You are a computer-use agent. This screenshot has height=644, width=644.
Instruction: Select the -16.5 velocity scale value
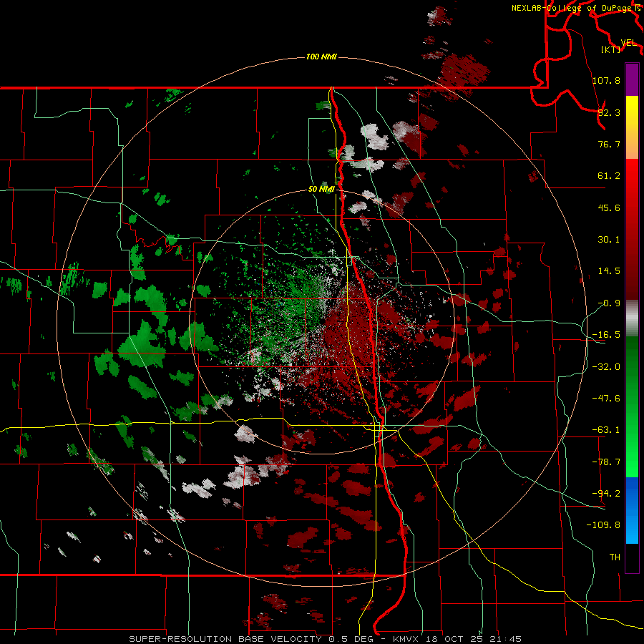(x=606, y=335)
